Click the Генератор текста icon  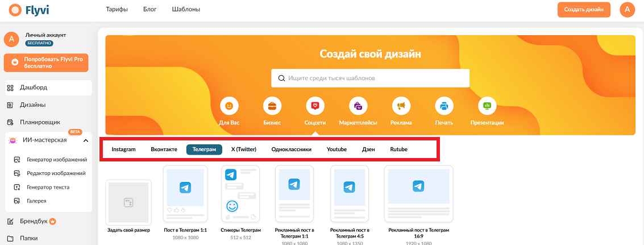[17, 188]
